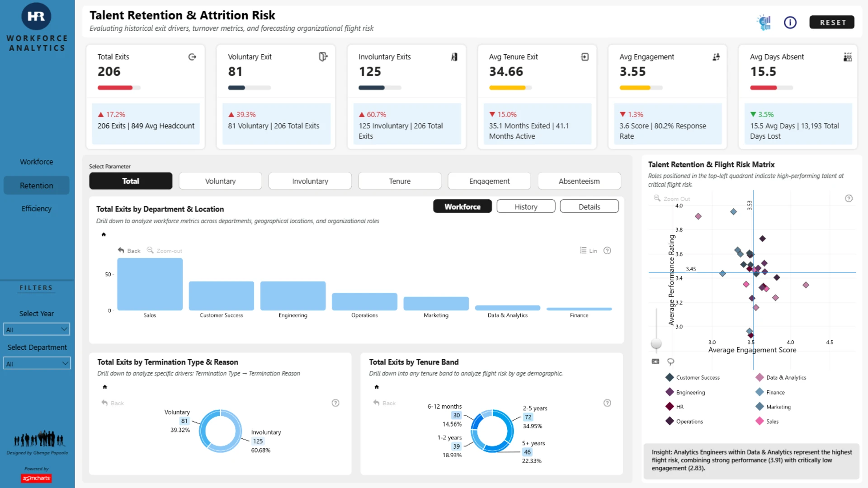
Task: Go home in Tenure Band chart
Action: click(x=377, y=387)
